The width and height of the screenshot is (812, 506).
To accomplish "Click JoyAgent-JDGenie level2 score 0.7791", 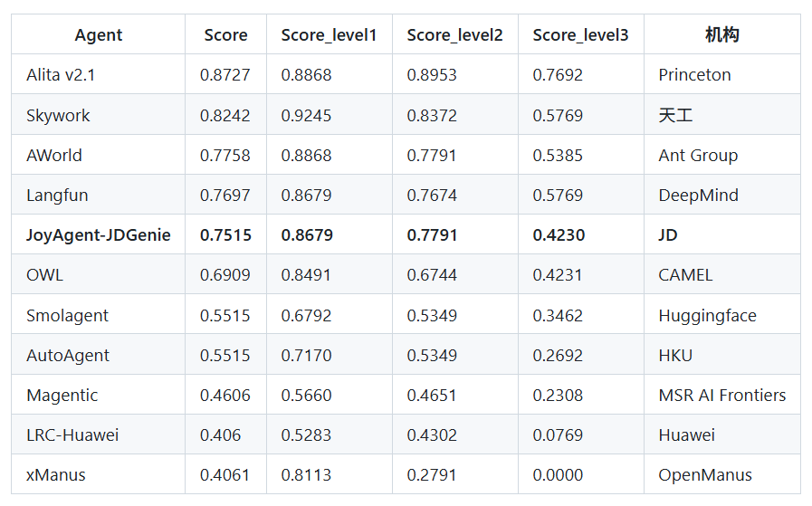I will pyautogui.click(x=455, y=234).
